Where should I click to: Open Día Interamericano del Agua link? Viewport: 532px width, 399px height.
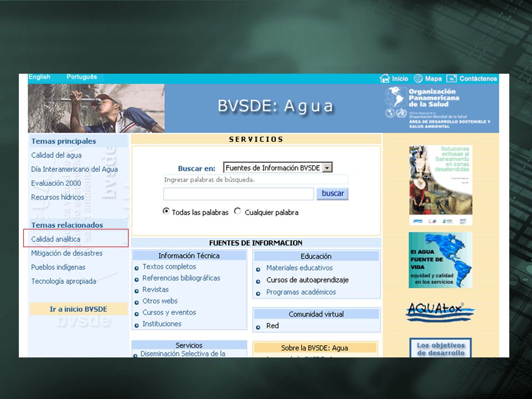pyautogui.click(x=75, y=170)
